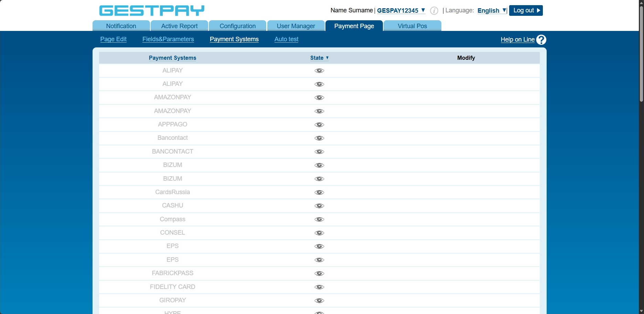
Task: Click the GIROPAY payment system name
Action: (172, 300)
